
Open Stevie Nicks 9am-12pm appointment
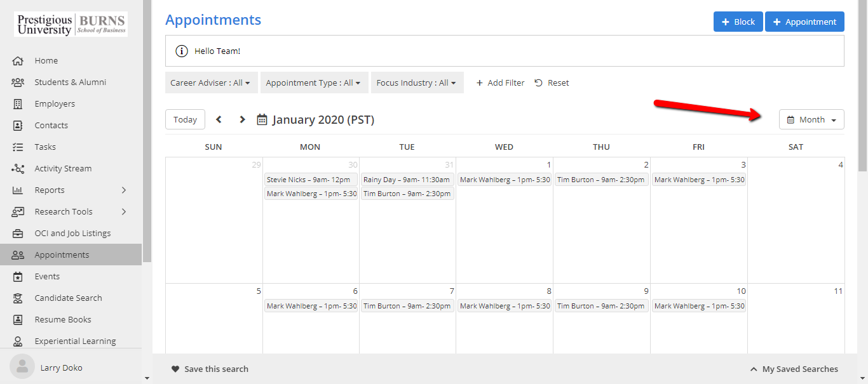(310, 180)
